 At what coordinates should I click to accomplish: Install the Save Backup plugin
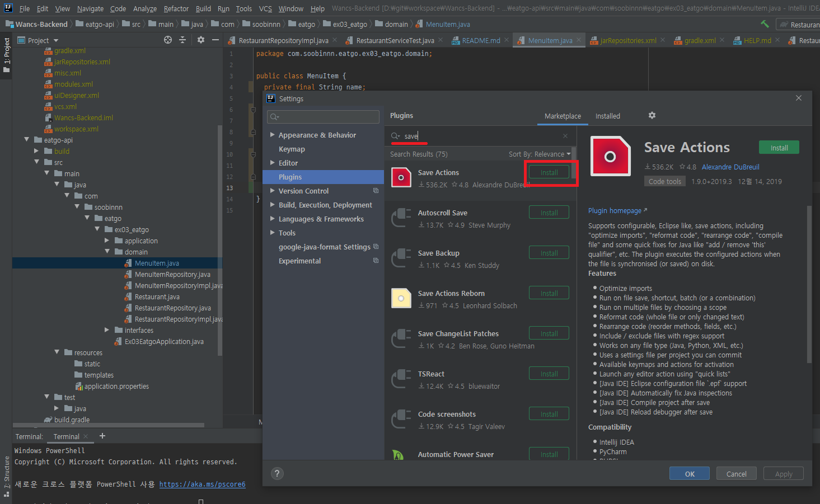click(549, 253)
